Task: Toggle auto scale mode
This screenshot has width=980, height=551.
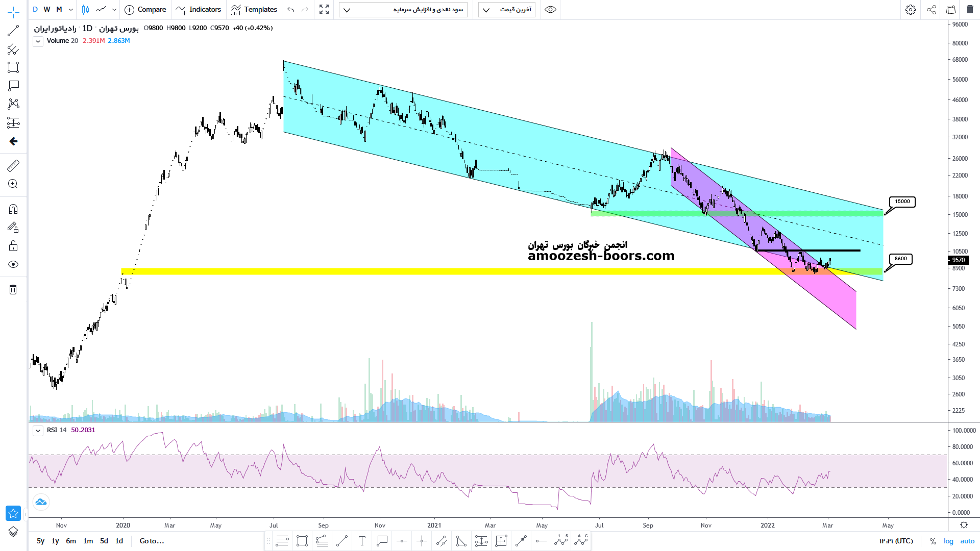Action: pos(967,541)
